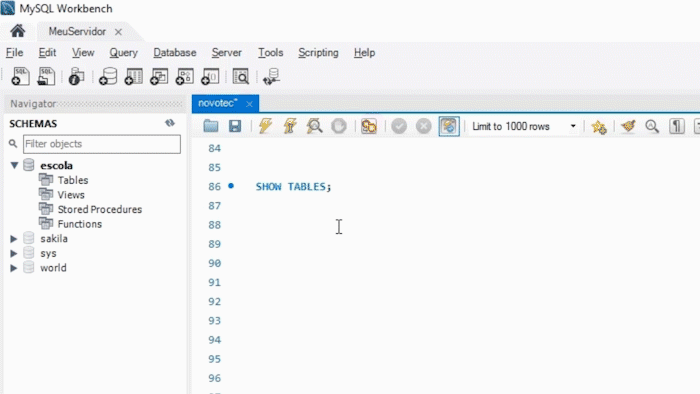This screenshot has height=394, width=700.
Task: Select Functions under escola schema
Action: pyautogui.click(x=79, y=224)
